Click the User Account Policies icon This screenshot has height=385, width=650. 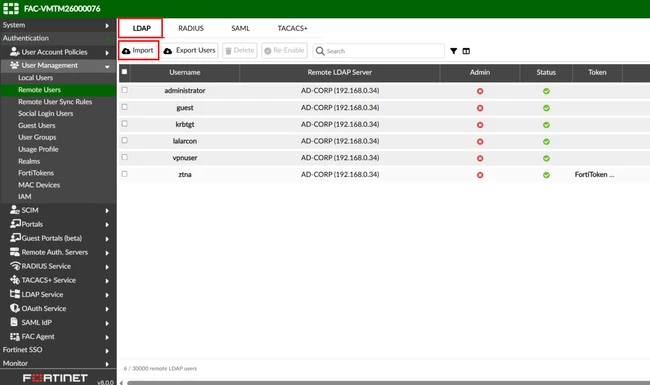coord(15,52)
